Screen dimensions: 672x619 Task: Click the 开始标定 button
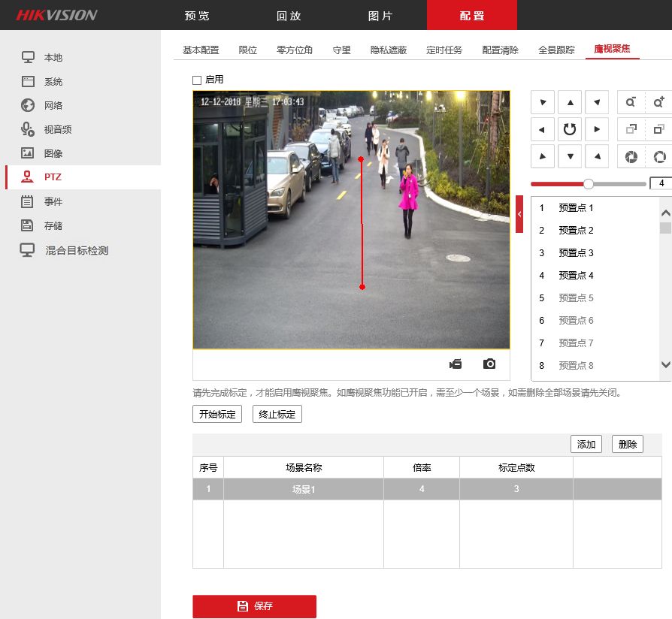tap(217, 415)
